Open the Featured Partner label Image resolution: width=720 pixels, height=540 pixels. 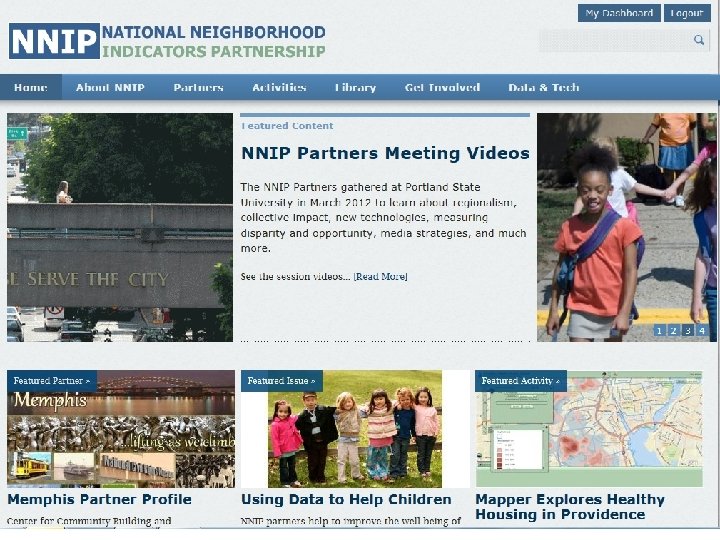coord(52,381)
